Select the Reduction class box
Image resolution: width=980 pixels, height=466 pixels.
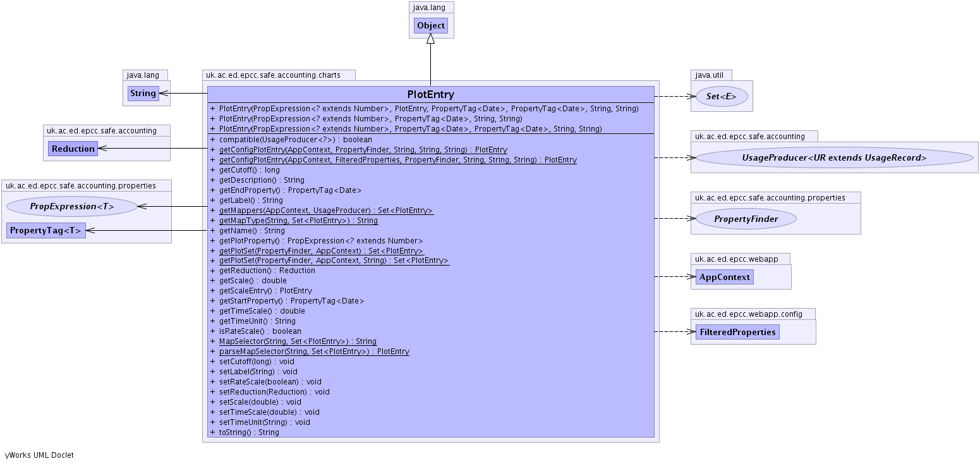coord(73,149)
